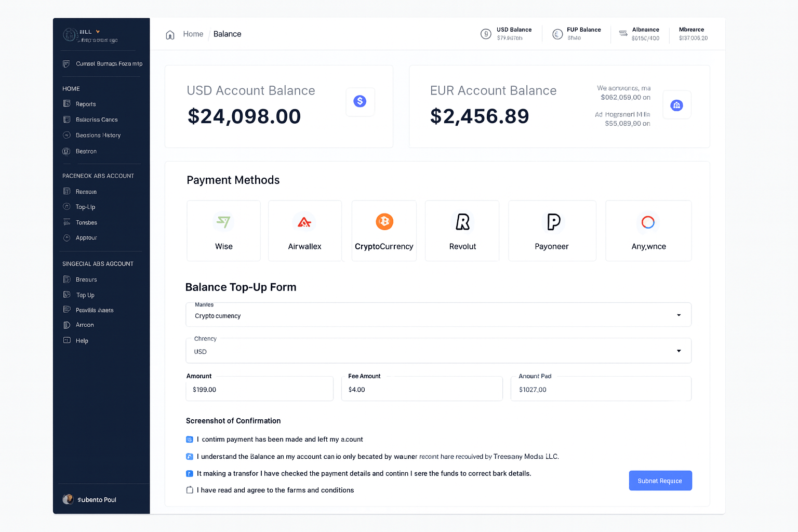Expand the USD currency dropdown
798x532 pixels.
click(438, 351)
